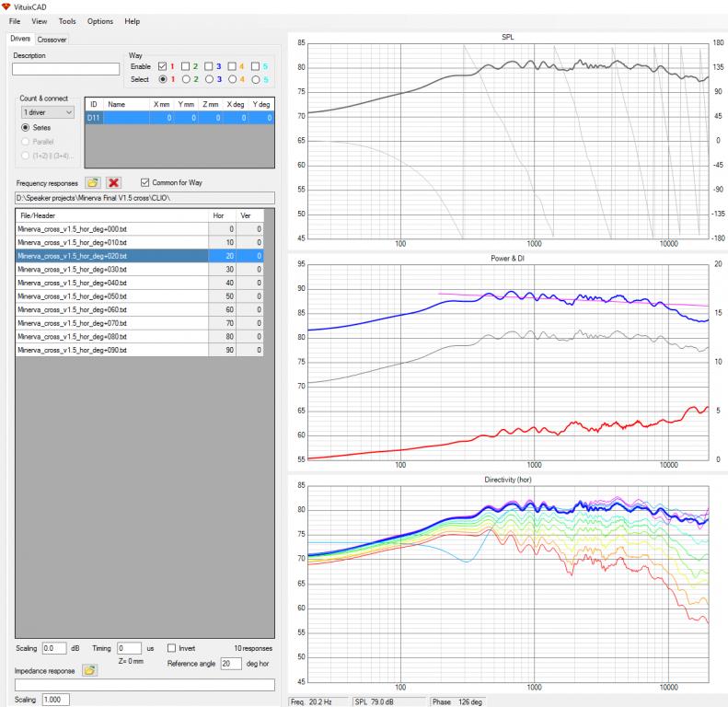Click the Timing us input field
Image resolution: width=728 pixels, height=707 pixels.
pos(129,648)
